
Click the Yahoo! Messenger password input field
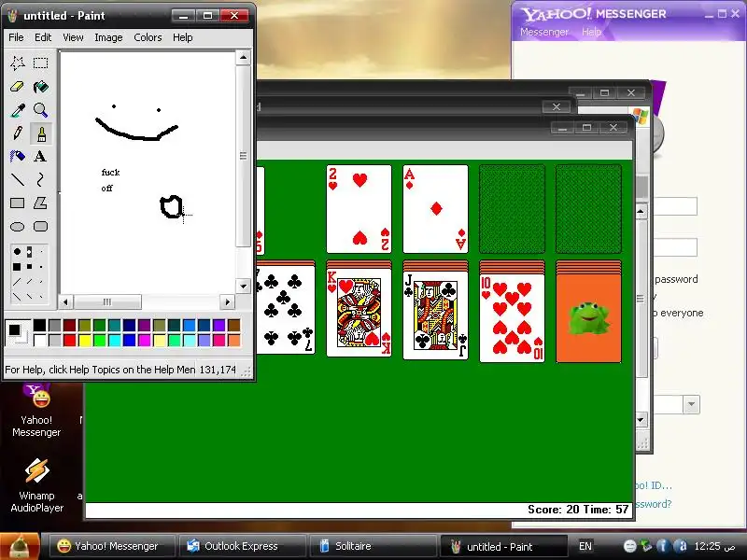[x=675, y=247]
